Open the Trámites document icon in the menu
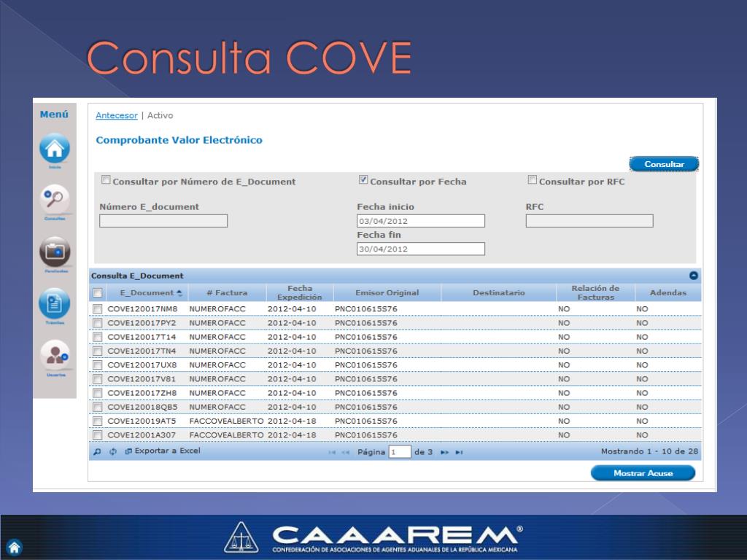This screenshot has height=560, width=747. [54, 303]
